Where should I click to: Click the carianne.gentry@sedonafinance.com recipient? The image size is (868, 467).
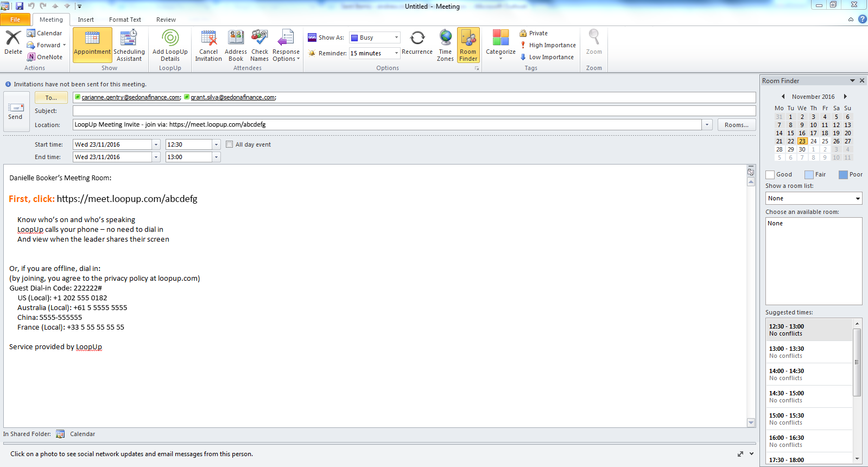click(x=131, y=97)
